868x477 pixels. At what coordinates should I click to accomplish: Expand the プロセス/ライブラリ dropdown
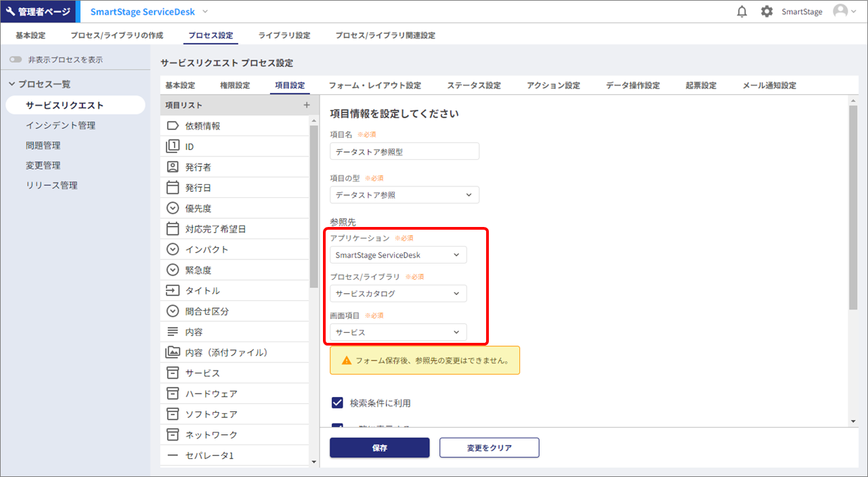[398, 293]
